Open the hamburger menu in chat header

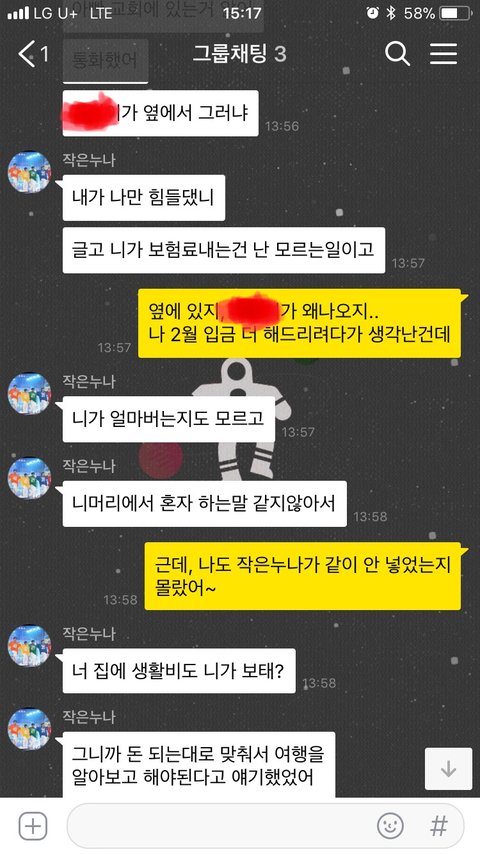(443, 53)
